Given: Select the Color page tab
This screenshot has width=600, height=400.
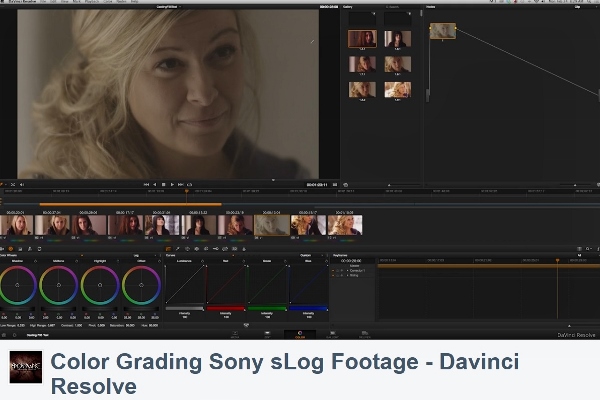Looking at the screenshot, I should [300, 335].
